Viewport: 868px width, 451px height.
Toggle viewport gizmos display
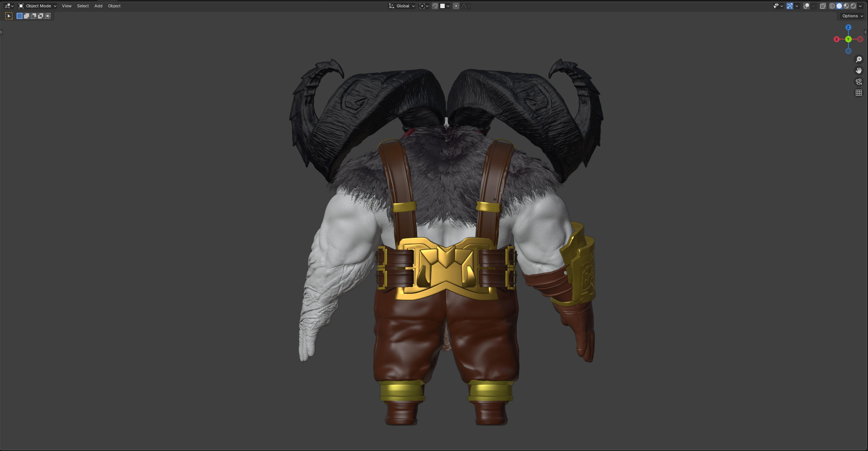[x=790, y=6]
